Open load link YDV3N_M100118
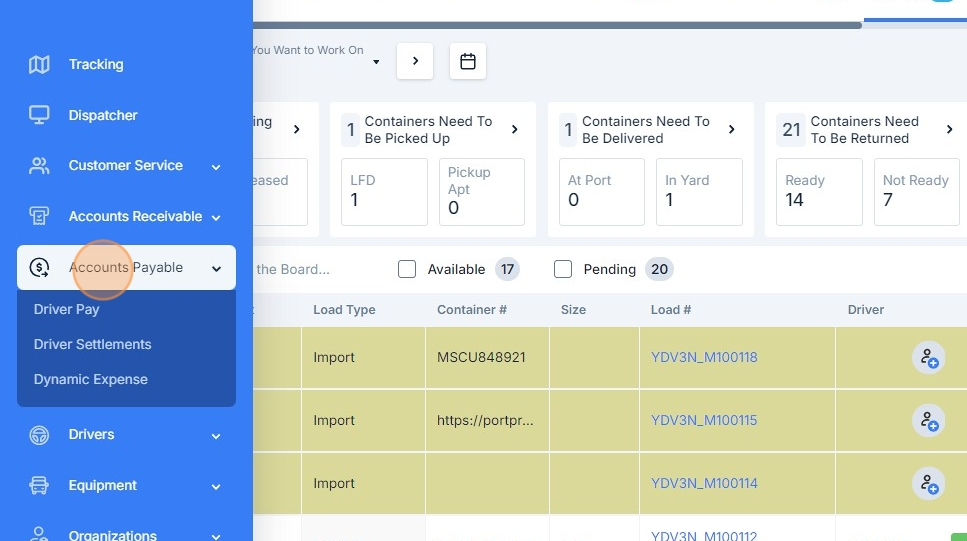This screenshot has height=541, width=967. pos(704,357)
